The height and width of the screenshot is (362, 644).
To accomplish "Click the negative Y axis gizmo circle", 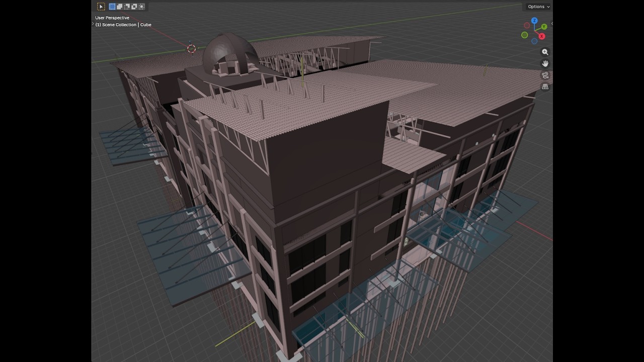I will pyautogui.click(x=525, y=35).
